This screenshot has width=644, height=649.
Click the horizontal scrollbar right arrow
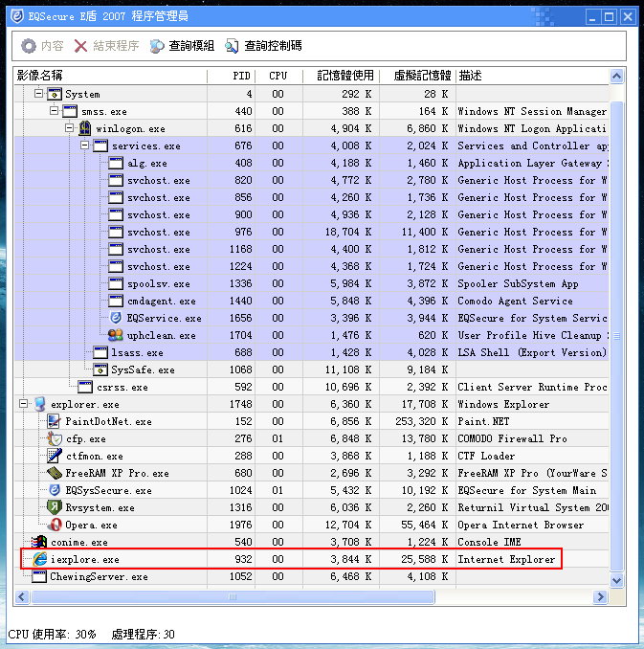pyautogui.click(x=600, y=596)
